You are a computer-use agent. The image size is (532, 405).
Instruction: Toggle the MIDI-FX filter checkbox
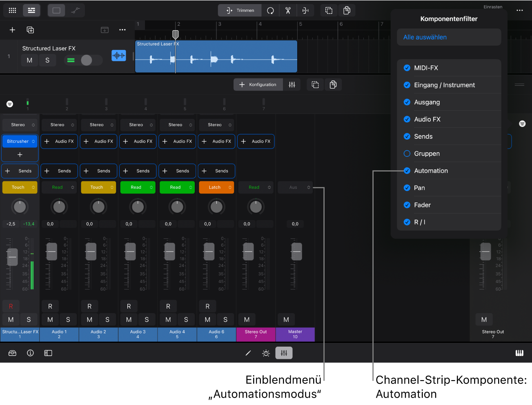[407, 68]
